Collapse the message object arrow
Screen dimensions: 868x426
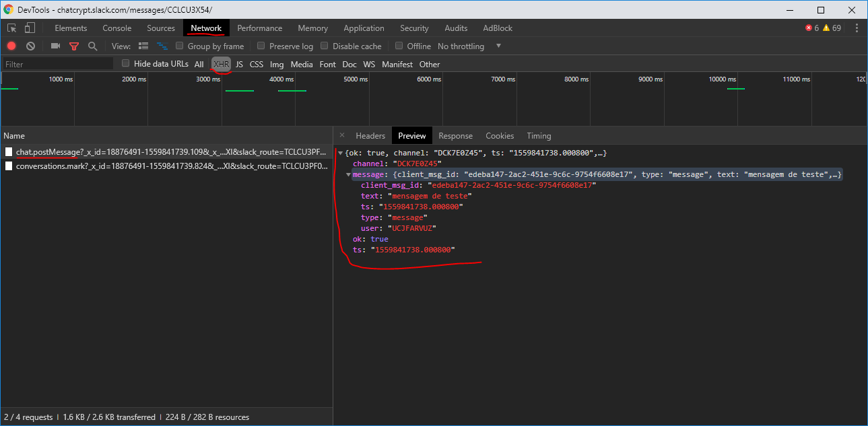348,175
